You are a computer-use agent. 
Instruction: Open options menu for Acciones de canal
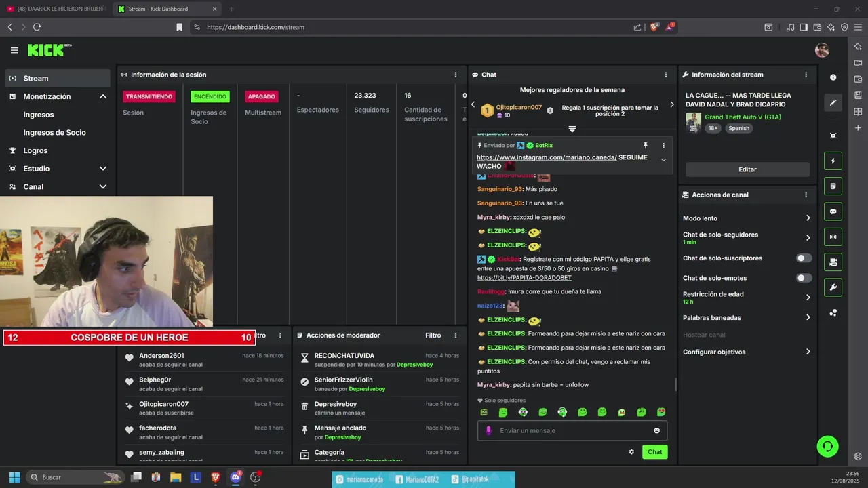pyautogui.click(x=806, y=195)
